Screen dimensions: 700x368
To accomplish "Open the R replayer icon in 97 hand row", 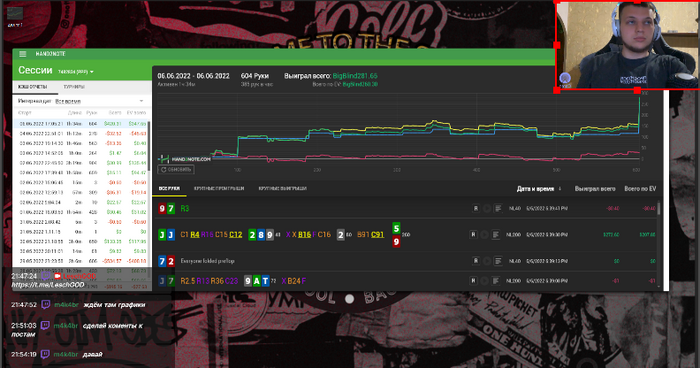I will (x=476, y=209).
